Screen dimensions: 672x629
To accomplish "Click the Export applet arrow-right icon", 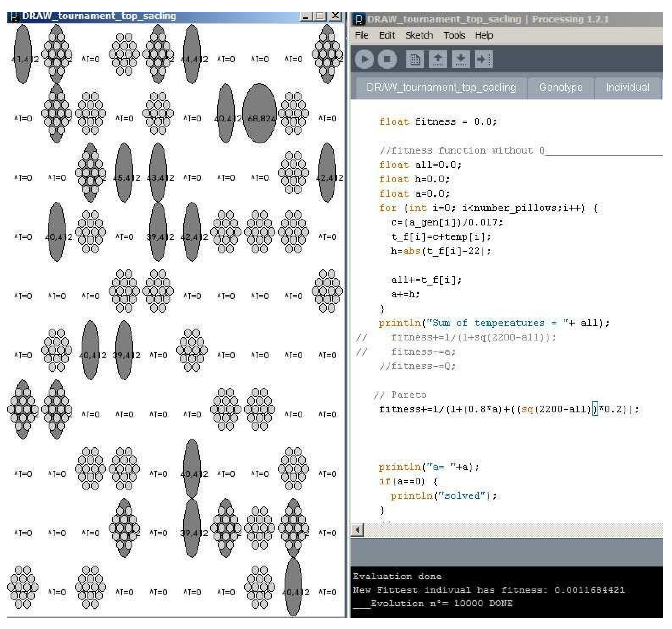I will click(483, 59).
